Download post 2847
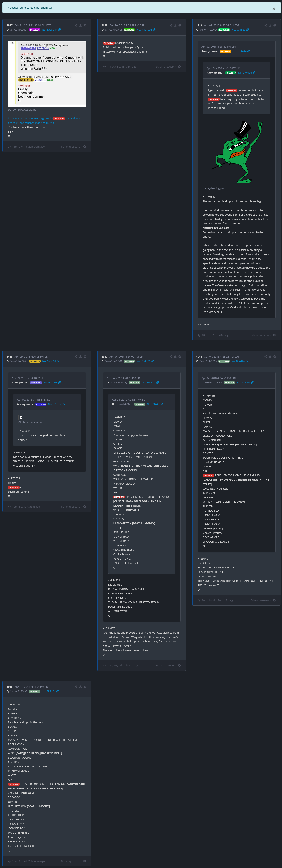This screenshot has width=282, height=868. pyautogui.click(x=80, y=25)
